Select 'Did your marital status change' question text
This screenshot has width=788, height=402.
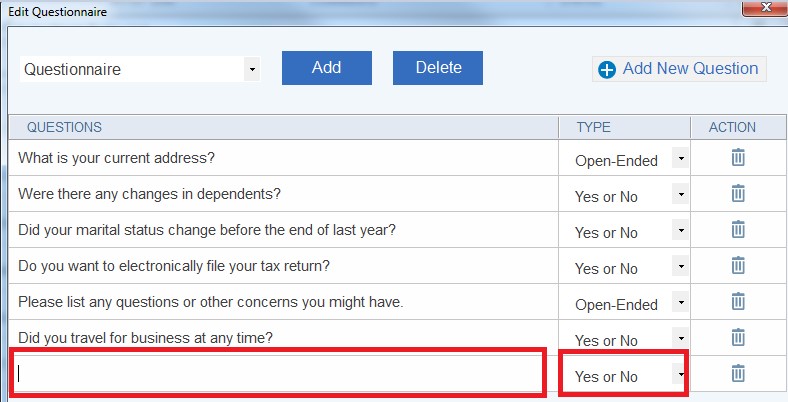tap(207, 230)
